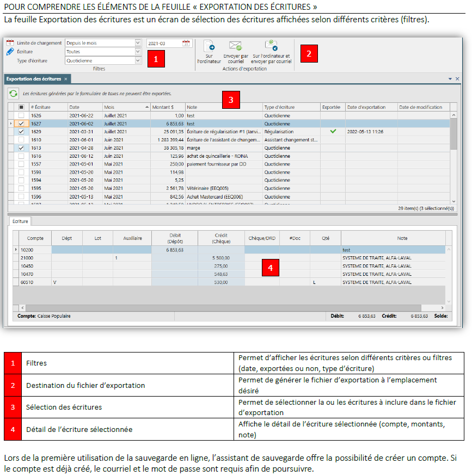The height and width of the screenshot is (476, 472).
Task: Click the detail horizontal scroll left arrow
Action: click(x=22, y=308)
